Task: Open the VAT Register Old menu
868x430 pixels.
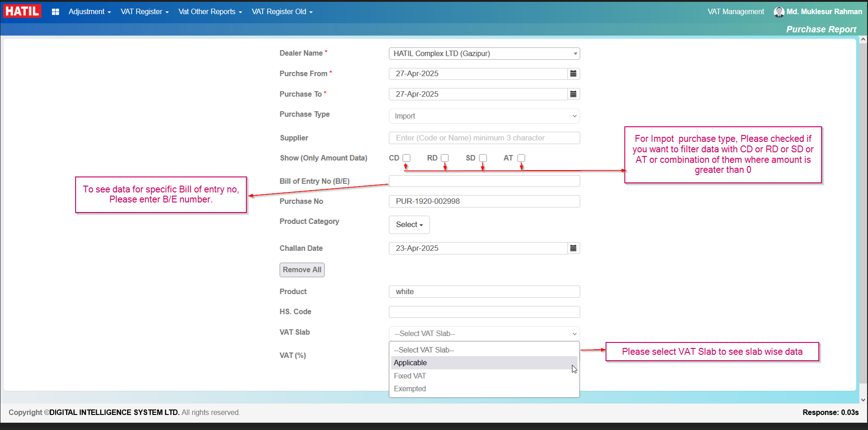Action: (282, 12)
